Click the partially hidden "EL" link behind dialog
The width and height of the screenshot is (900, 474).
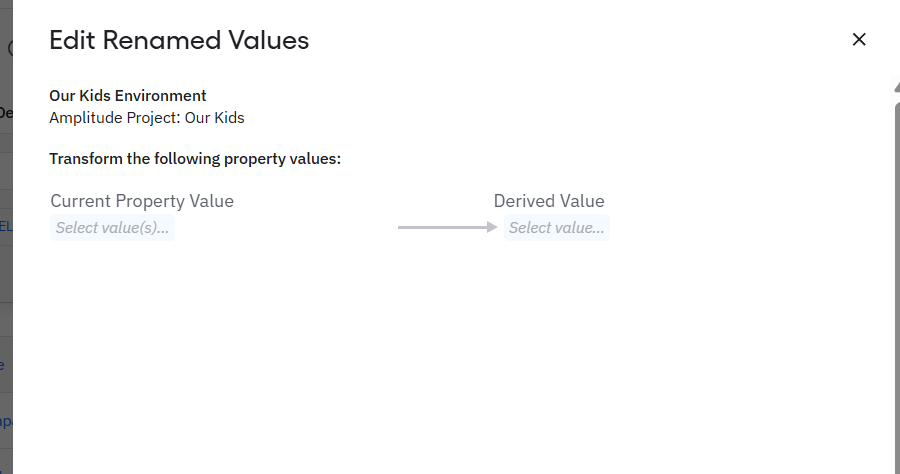click(x=5, y=226)
